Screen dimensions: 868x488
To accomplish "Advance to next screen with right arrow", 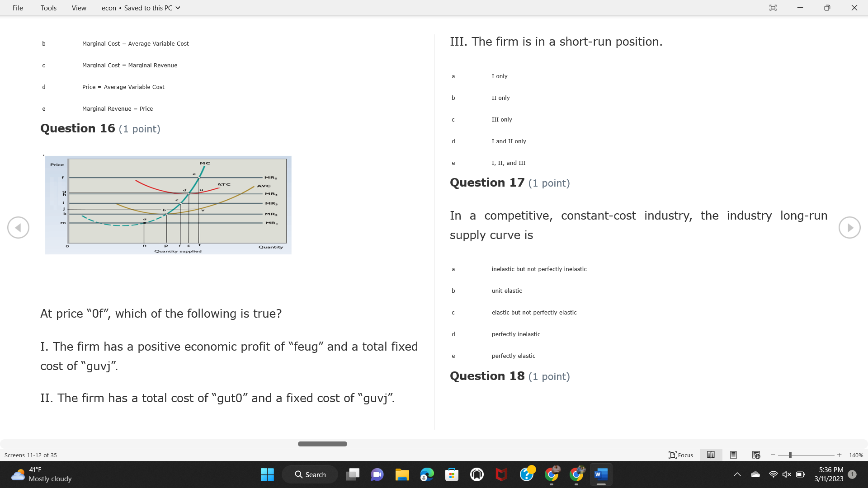I will click(x=850, y=227).
